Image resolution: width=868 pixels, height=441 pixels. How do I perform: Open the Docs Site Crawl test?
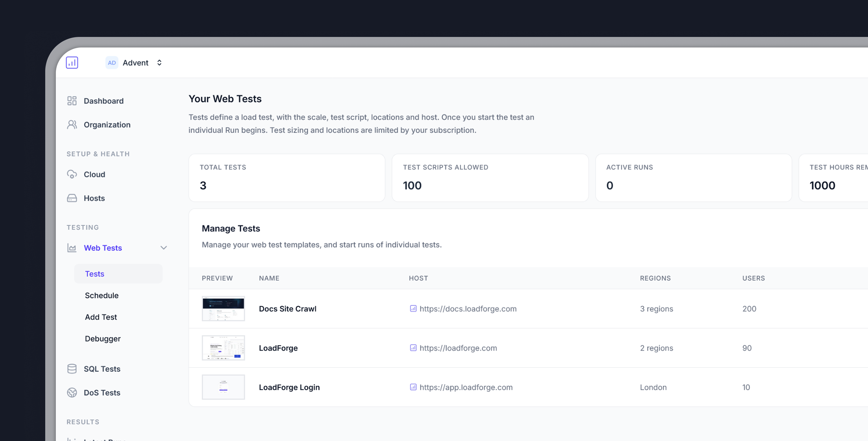pyautogui.click(x=288, y=308)
